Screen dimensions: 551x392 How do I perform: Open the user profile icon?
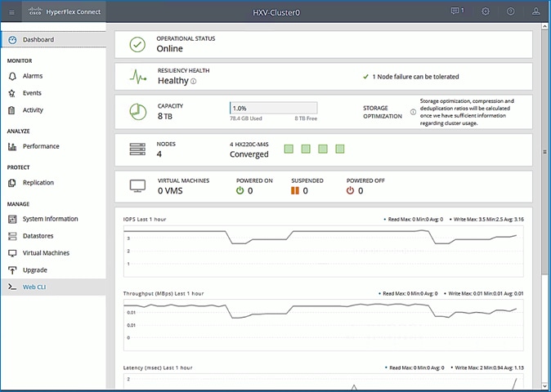coord(535,11)
